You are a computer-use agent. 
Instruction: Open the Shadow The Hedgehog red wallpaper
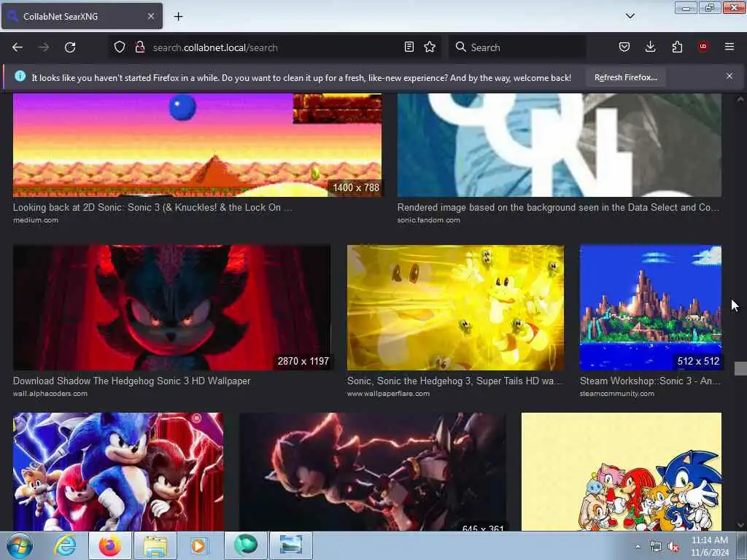(x=171, y=308)
